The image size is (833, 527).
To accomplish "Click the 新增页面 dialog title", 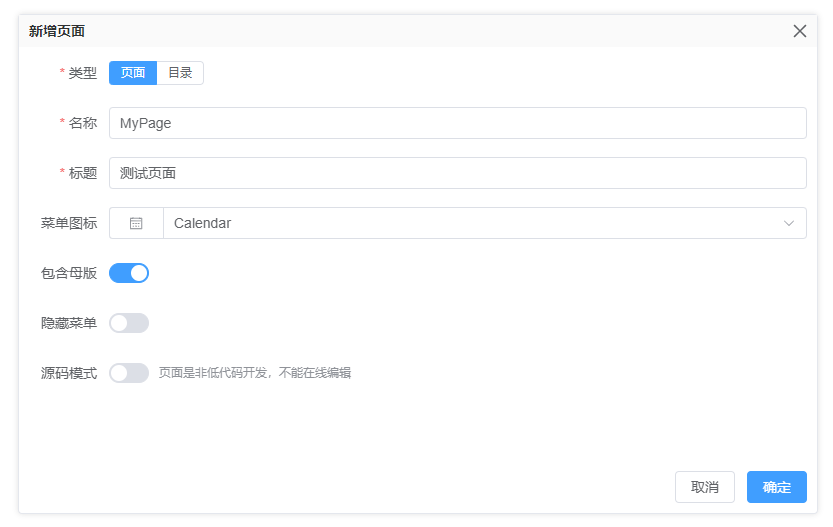I will (x=57, y=31).
